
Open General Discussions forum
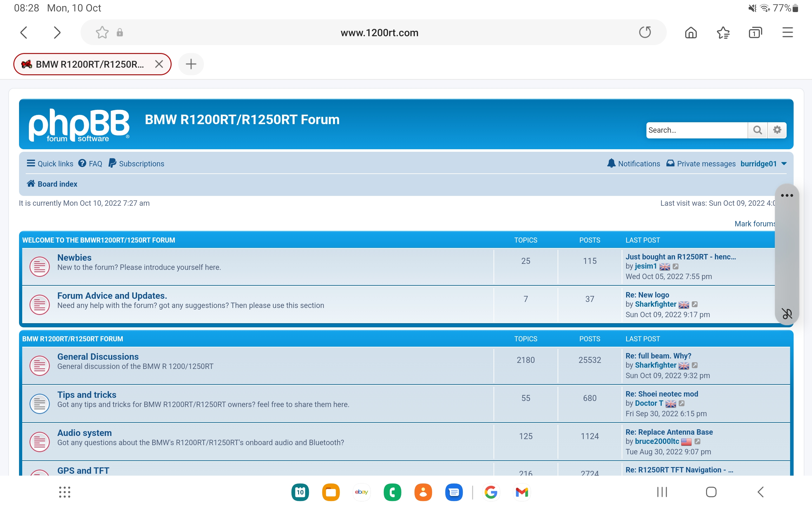[x=98, y=357]
